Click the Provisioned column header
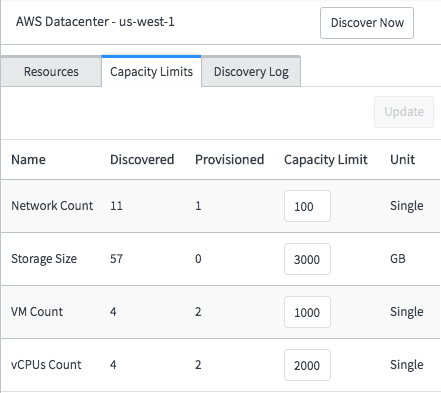This screenshot has width=441, height=393. pyautogui.click(x=230, y=160)
